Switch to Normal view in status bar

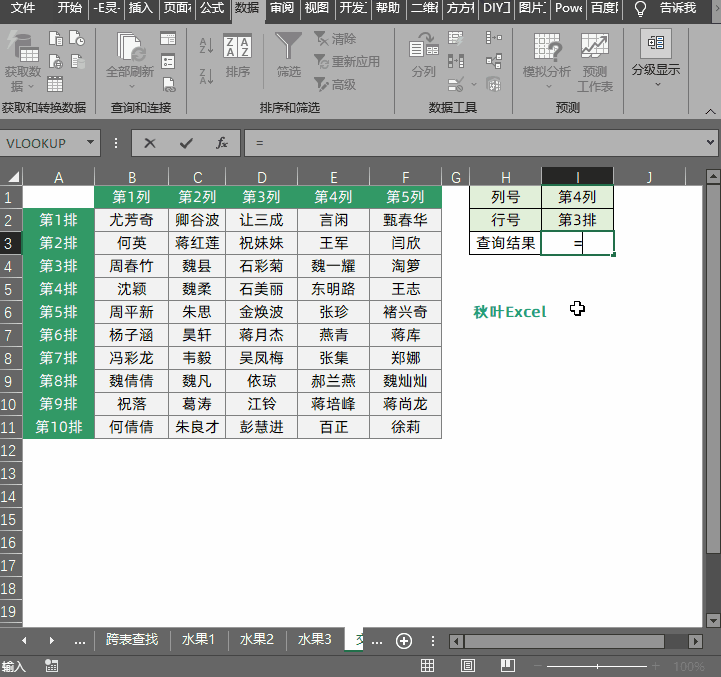tap(427, 666)
